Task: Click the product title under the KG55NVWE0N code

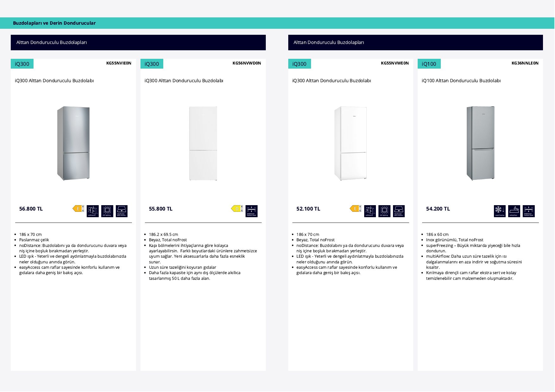Action: click(x=332, y=81)
